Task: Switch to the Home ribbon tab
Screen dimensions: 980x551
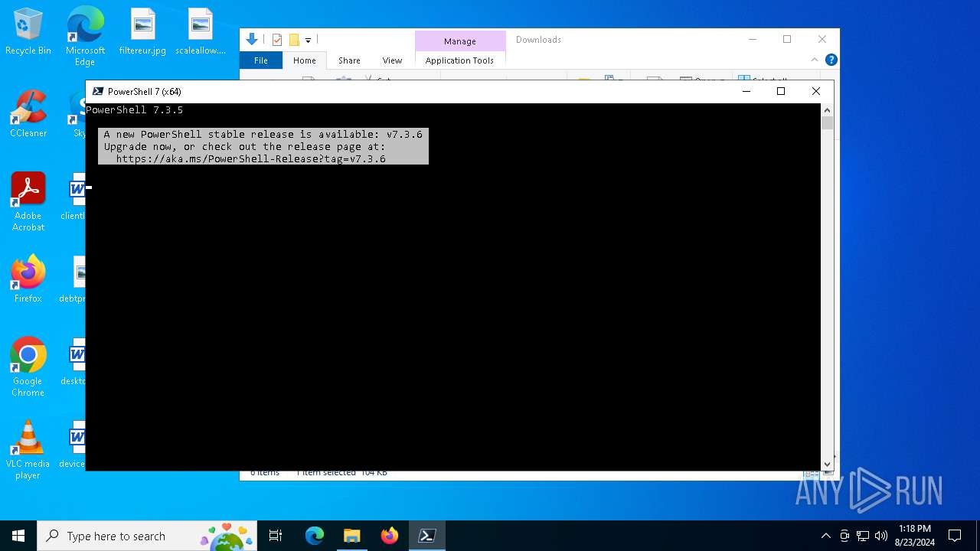Action: (305, 60)
